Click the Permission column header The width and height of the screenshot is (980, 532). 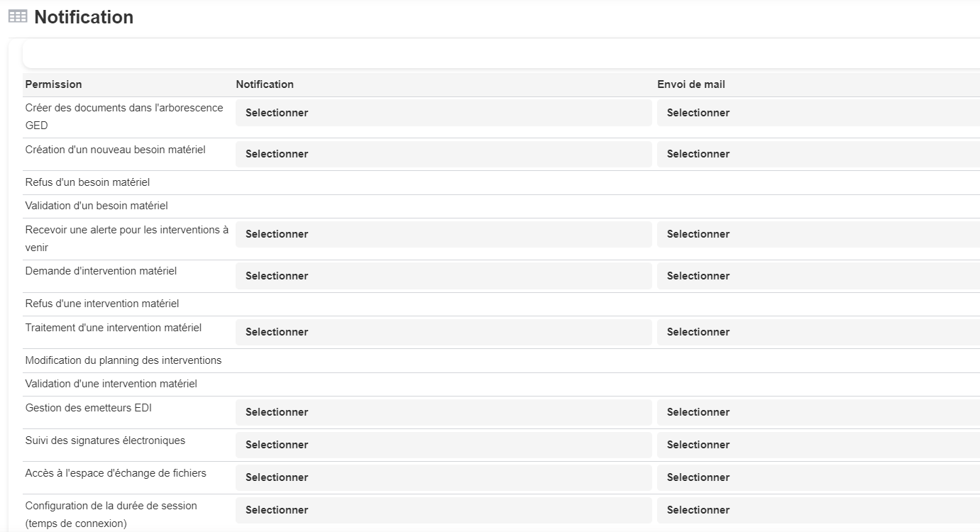click(53, 84)
